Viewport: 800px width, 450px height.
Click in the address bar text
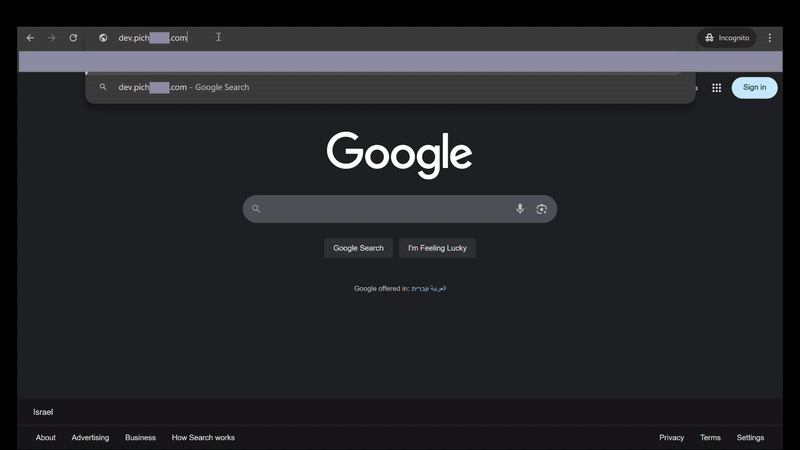(153, 38)
